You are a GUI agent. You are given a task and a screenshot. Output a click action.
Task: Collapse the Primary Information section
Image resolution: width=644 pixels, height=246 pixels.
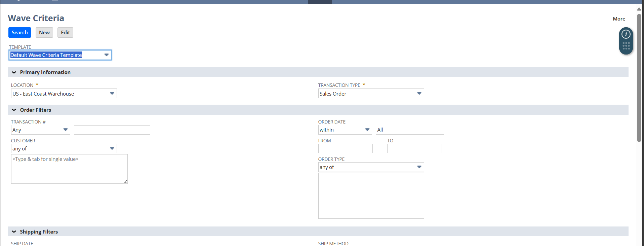(14, 72)
